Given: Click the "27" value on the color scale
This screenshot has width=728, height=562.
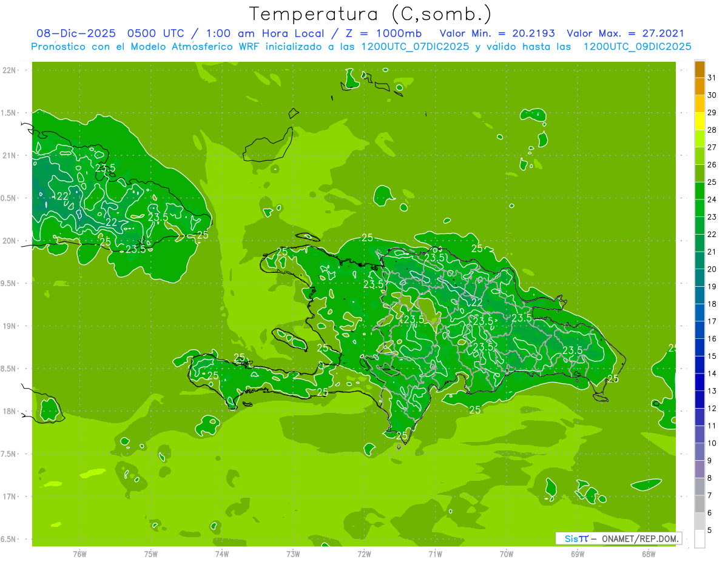Looking at the screenshot, I should click(712, 147).
